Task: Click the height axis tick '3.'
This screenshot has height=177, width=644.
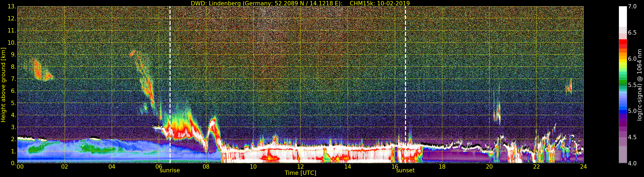Action: [13, 127]
